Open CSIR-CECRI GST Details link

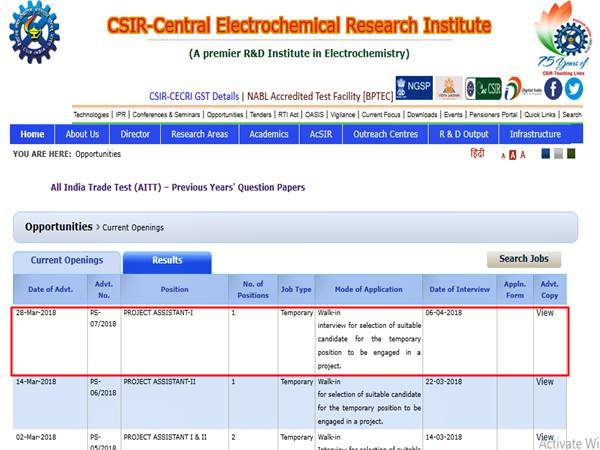click(194, 96)
